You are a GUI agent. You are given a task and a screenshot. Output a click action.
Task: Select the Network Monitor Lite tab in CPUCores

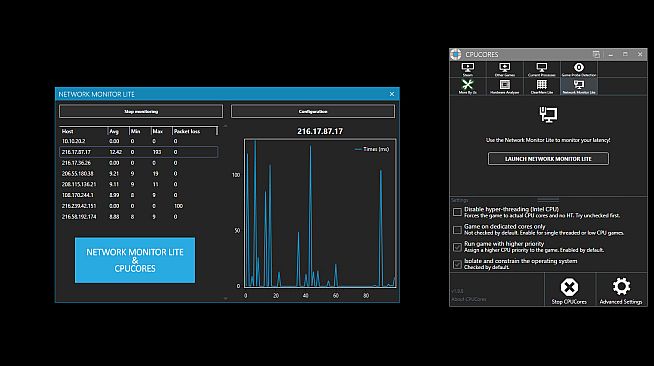tap(579, 87)
